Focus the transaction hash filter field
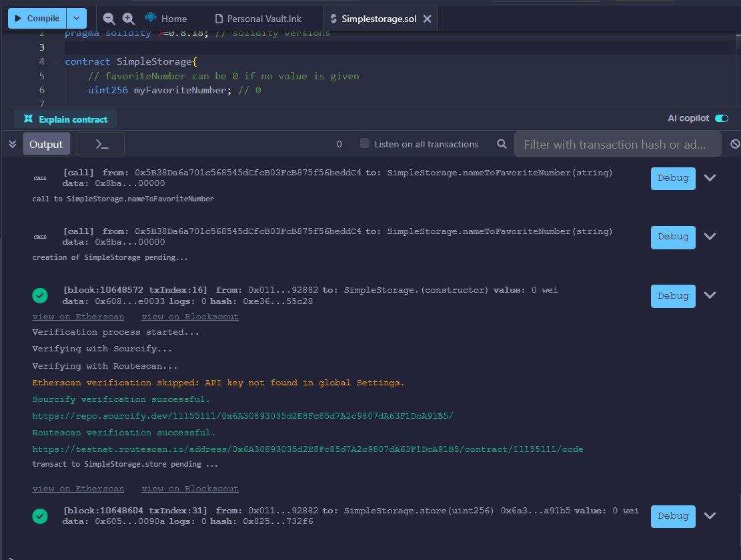The width and height of the screenshot is (741, 560). 618,144
